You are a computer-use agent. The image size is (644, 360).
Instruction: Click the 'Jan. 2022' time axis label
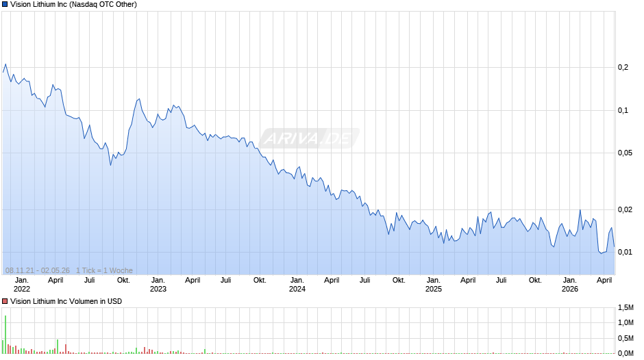[x=22, y=285]
